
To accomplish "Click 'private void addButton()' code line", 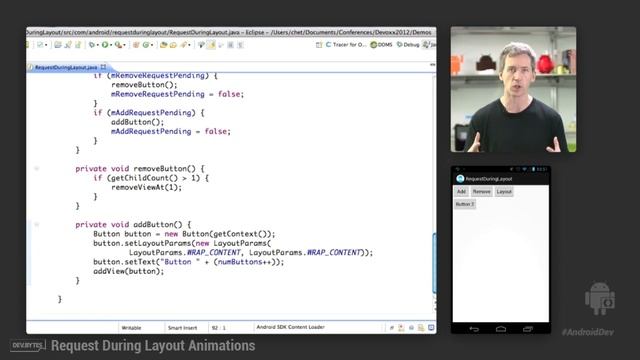I will point(133,224).
